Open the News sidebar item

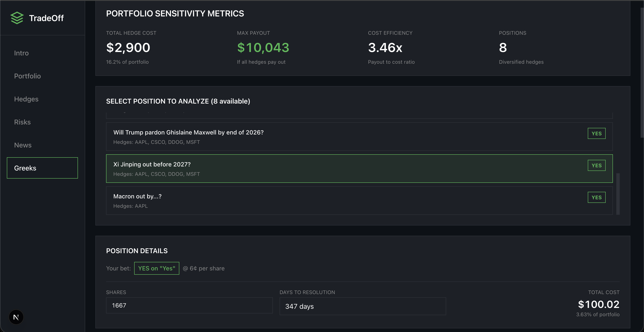(x=23, y=145)
